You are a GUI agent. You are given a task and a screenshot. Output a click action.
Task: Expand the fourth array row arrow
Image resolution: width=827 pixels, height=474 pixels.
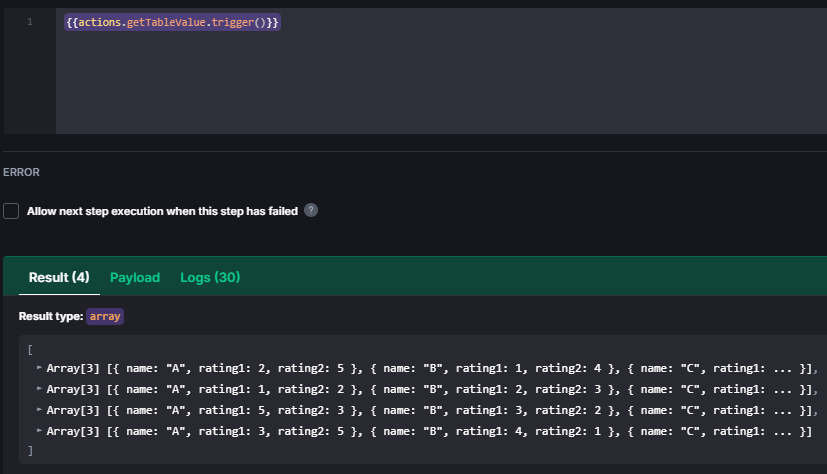pos(39,430)
